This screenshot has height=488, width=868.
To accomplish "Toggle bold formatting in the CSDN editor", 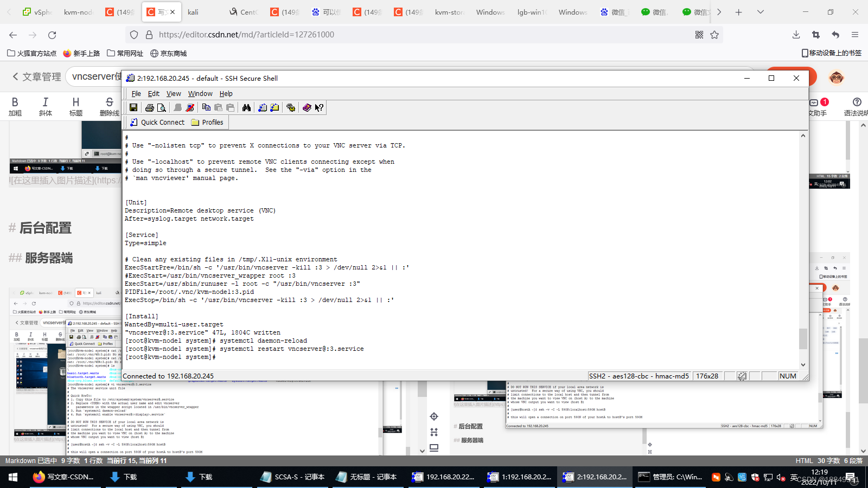I will [x=15, y=106].
